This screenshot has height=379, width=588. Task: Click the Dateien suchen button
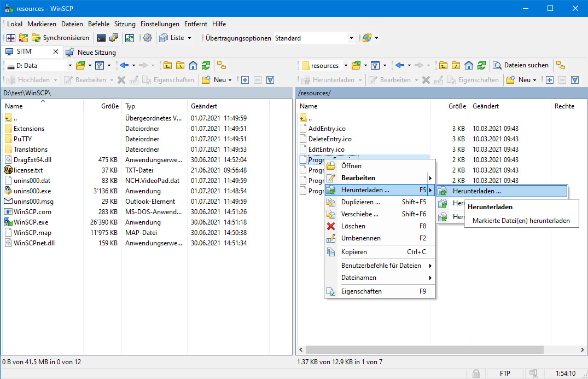pyautogui.click(x=521, y=66)
